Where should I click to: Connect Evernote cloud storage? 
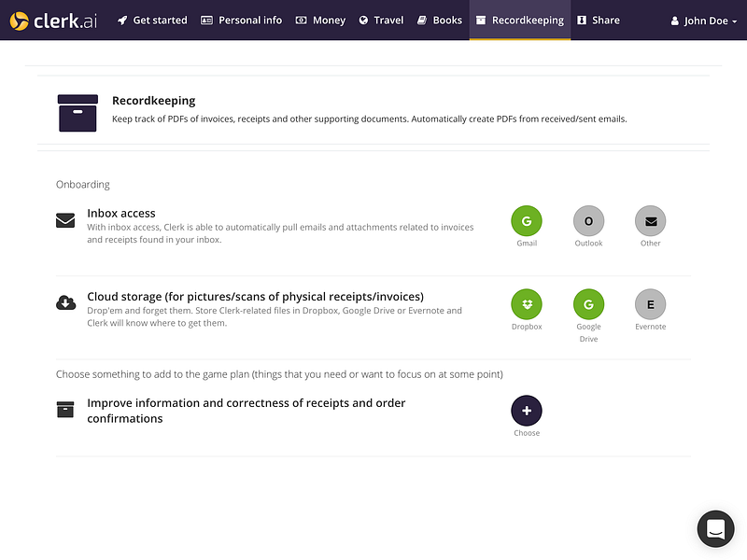point(650,304)
